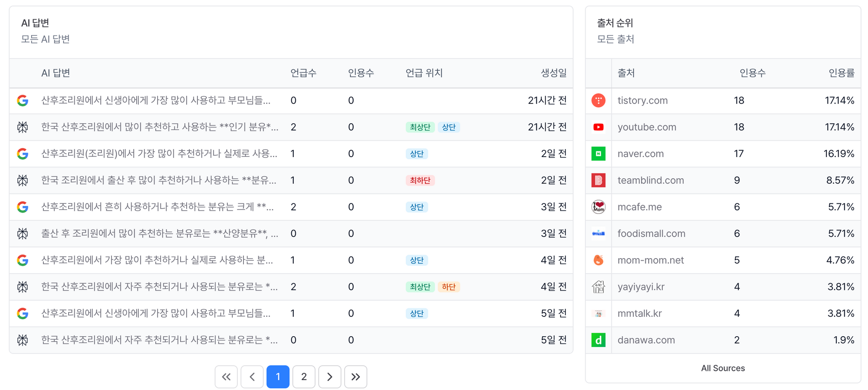Viewport: 868px width, 390px height.
Task: Go to previous page with single arrow
Action: pos(252,377)
